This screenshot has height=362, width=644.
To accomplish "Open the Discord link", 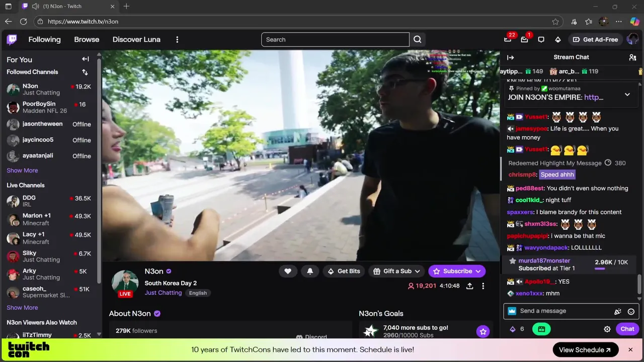I will 311,337.
